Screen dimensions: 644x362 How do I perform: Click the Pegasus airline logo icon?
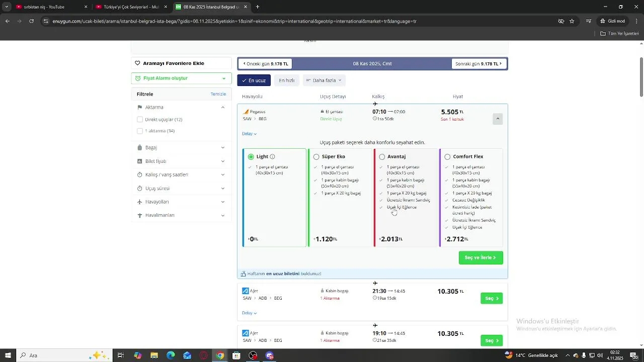tap(246, 112)
